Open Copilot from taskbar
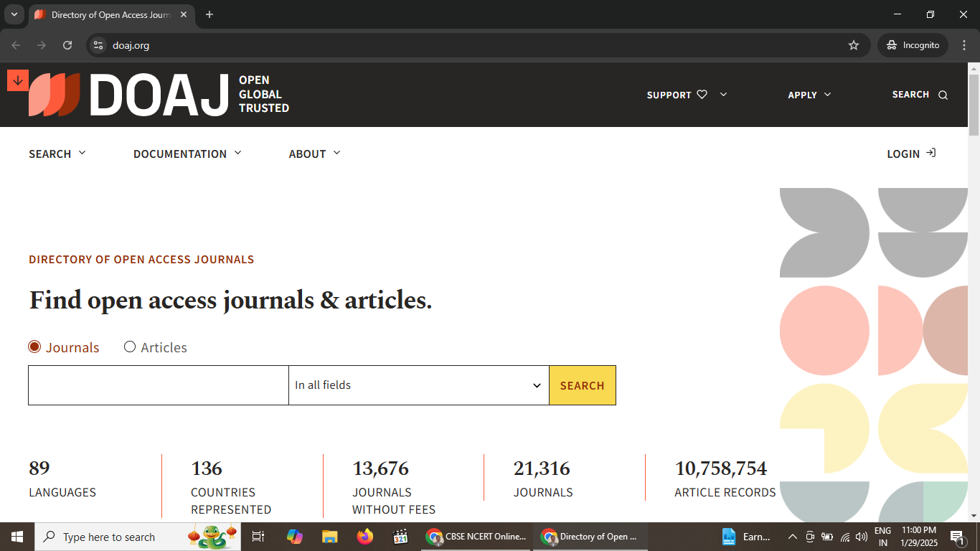Viewport: 980px width, 551px height. [294, 537]
